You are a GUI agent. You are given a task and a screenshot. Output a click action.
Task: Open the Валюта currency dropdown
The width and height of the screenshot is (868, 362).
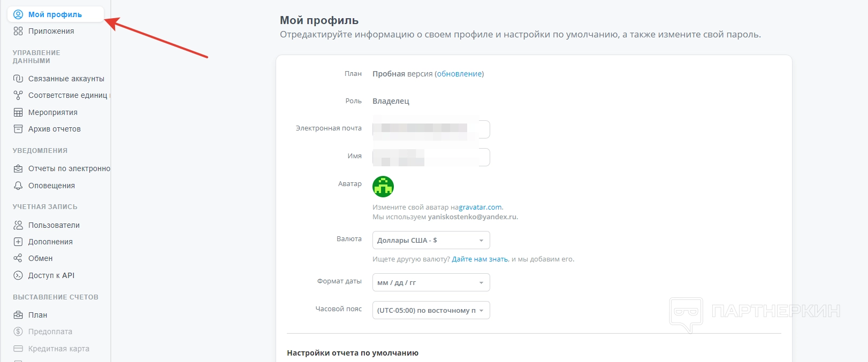click(x=431, y=240)
